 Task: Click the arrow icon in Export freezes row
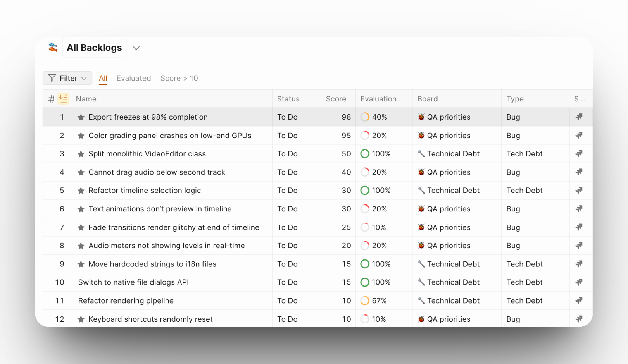[x=579, y=117]
